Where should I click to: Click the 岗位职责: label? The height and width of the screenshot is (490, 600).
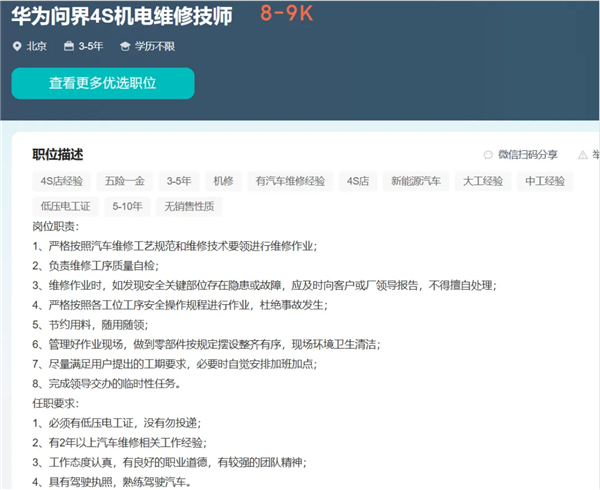55,226
